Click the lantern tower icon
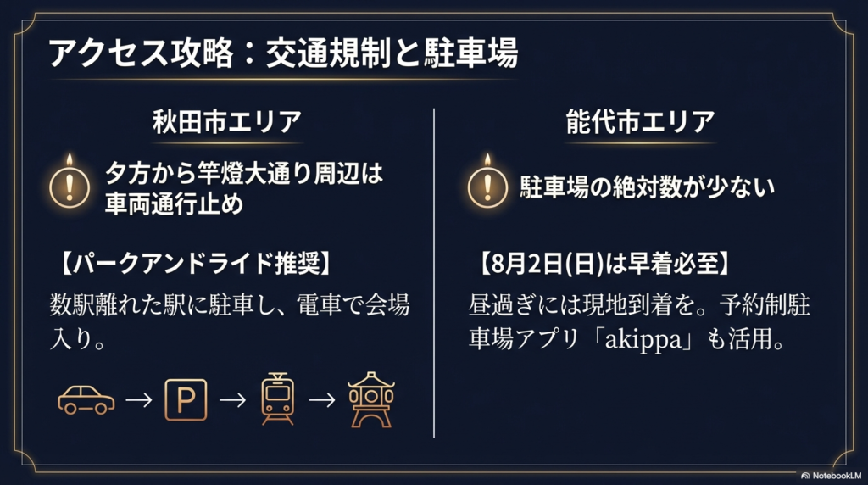The height and width of the screenshot is (485, 868). coord(372,399)
